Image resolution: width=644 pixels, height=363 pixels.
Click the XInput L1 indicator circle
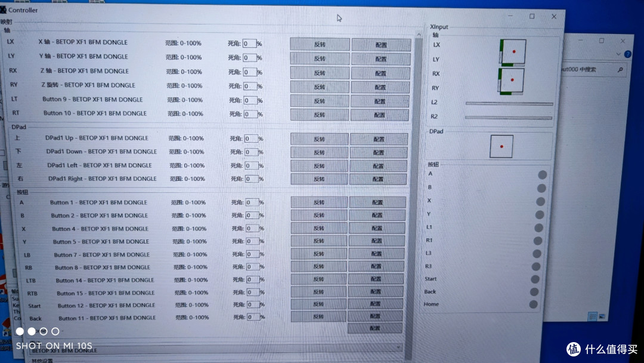coord(538,227)
